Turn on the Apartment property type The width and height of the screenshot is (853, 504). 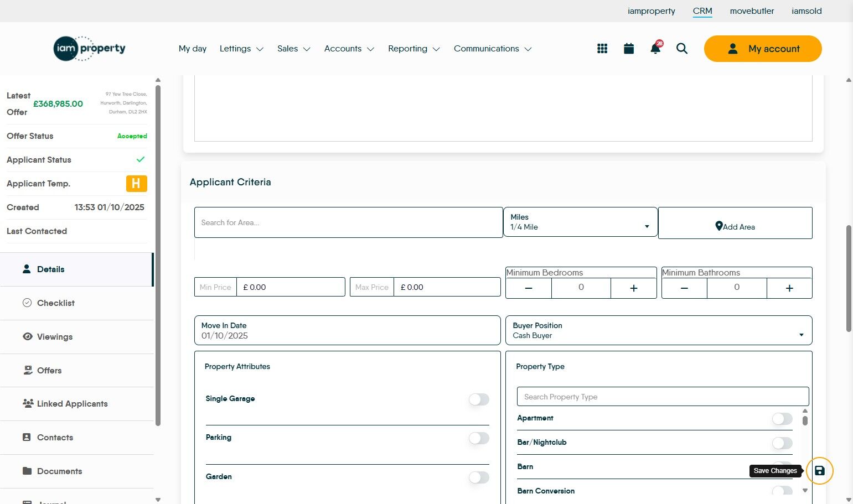(x=782, y=419)
